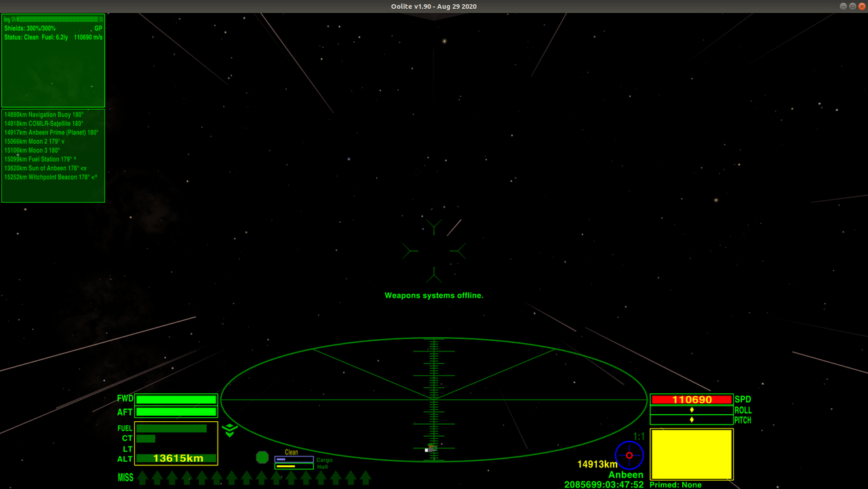The image size is (868, 489).
Task: Select the fourth missile pylon arrow
Action: point(187,477)
